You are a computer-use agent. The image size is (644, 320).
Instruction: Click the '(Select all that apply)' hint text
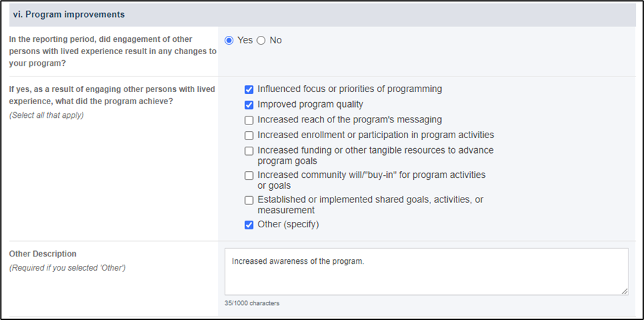coord(47,116)
